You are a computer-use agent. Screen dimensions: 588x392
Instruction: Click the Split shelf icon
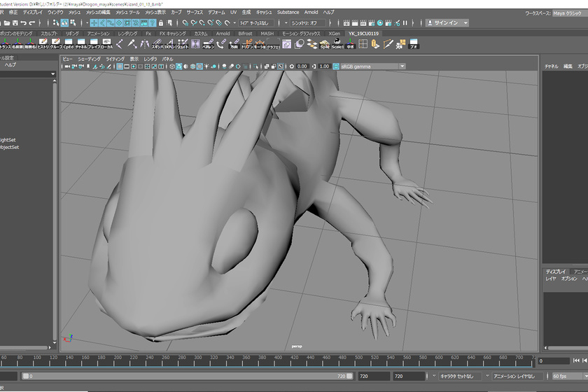click(x=325, y=44)
